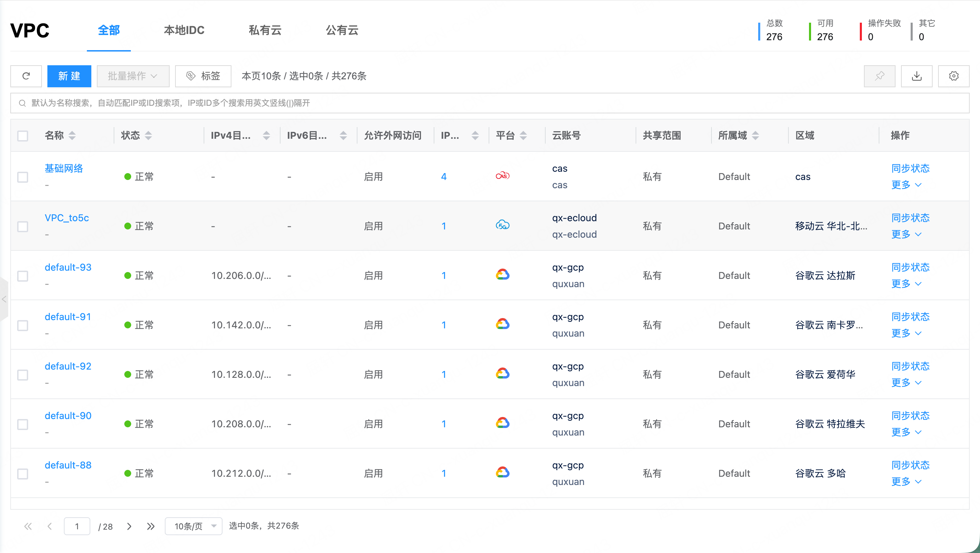Click subnet count 4 in 基础网络 row
This screenshot has width=980, height=553.
444,177
